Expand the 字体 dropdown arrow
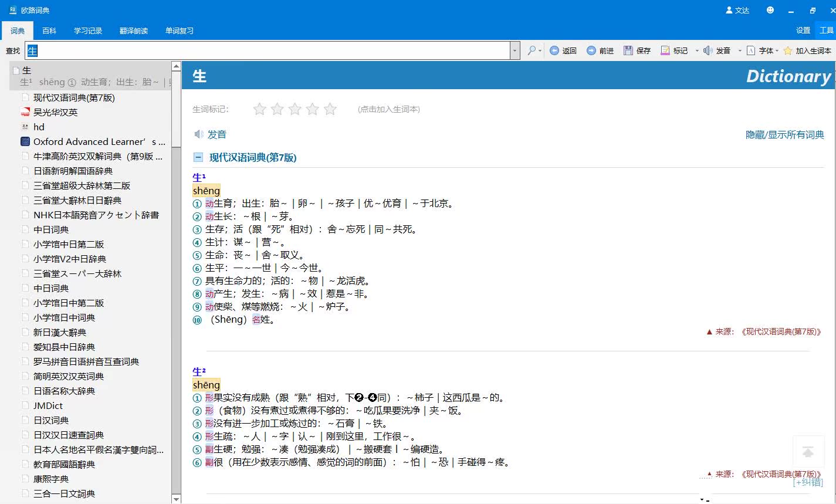The image size is (836, 504). [777, 50]
